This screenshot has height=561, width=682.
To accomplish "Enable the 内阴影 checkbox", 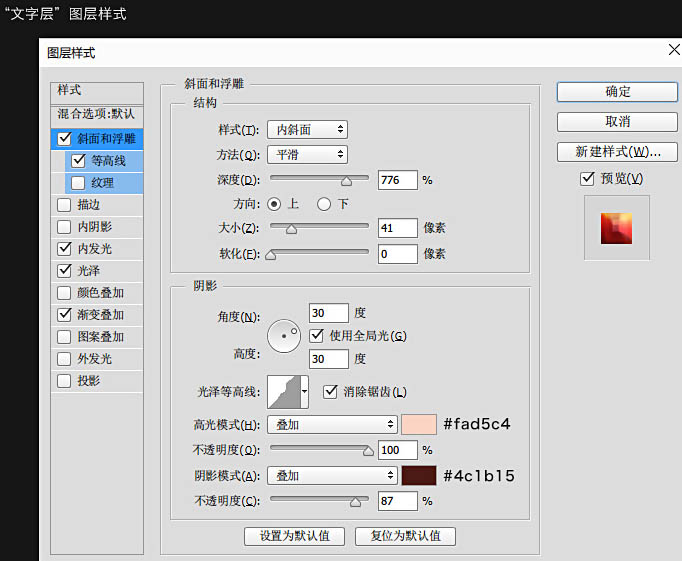I will coord(64,227).
